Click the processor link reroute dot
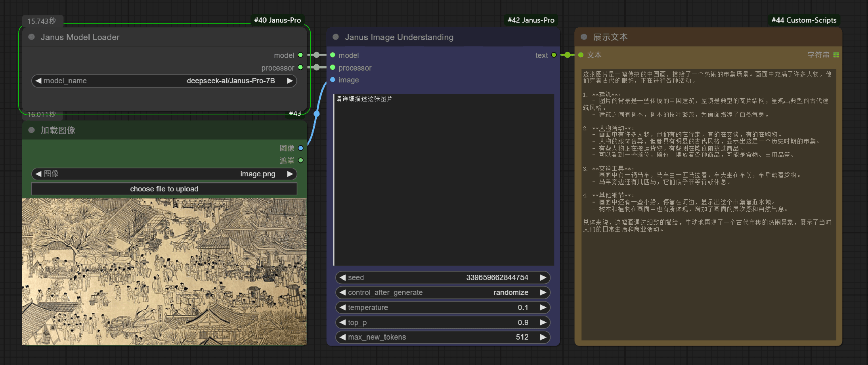This screenshot has width=868, height=365. (x=316, y=68)
